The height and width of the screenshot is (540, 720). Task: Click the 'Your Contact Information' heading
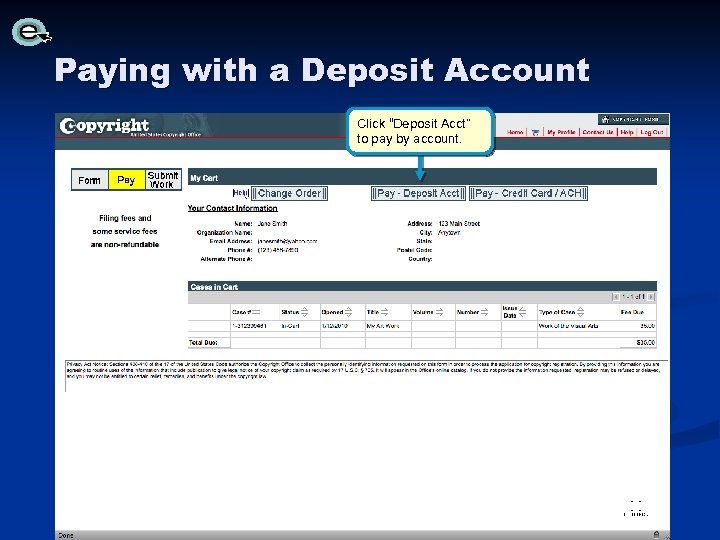(232, 208)
